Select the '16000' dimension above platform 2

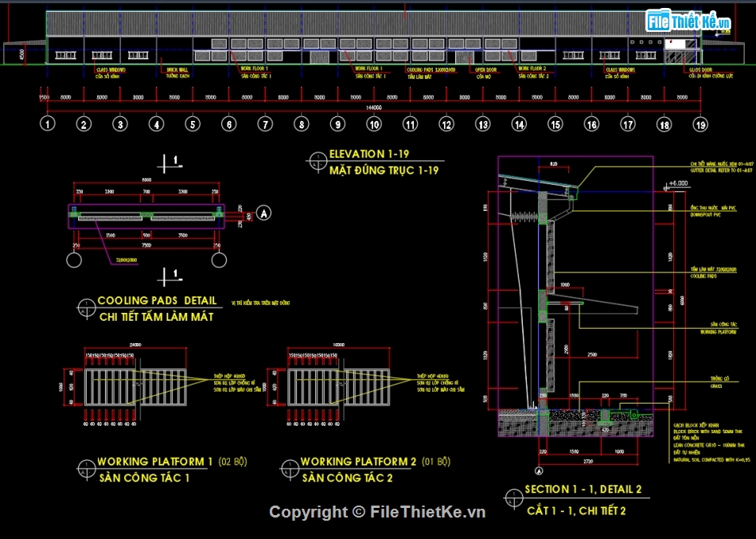coord(339,345)
